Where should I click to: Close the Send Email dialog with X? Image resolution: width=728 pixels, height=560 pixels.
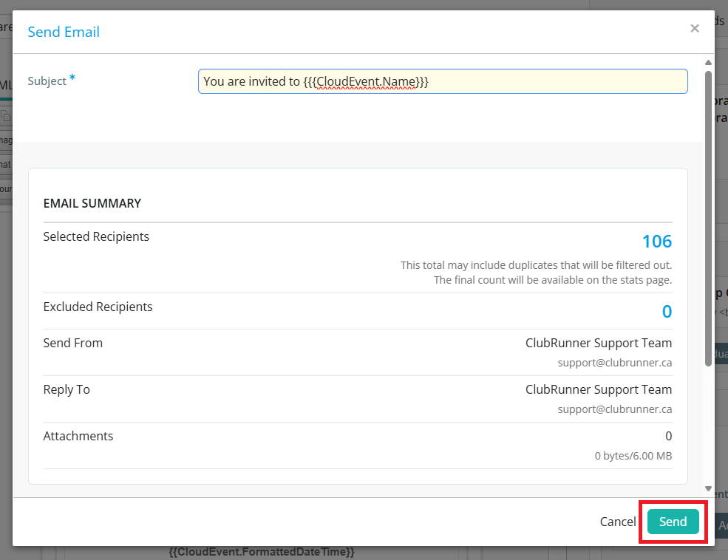(694, 29)
